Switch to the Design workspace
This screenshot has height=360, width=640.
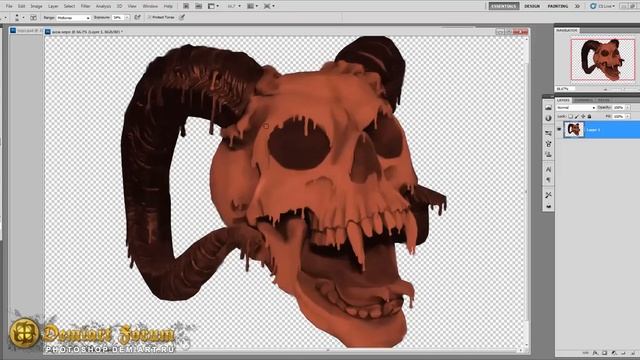[x=532, y=6]
